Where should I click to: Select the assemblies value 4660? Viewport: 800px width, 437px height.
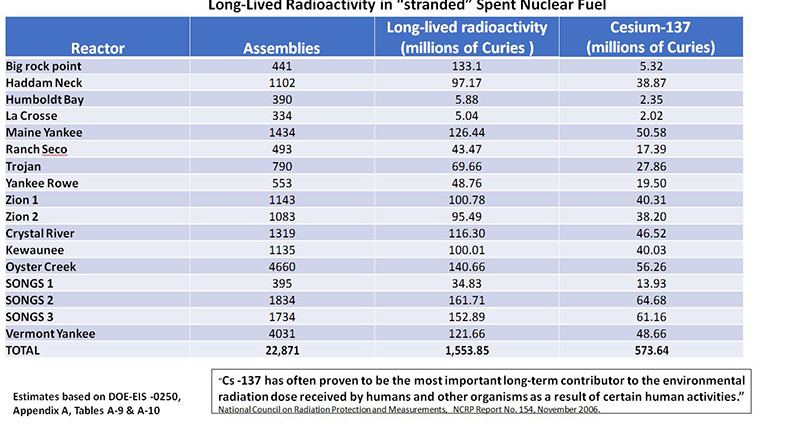[x=282, y=267]
